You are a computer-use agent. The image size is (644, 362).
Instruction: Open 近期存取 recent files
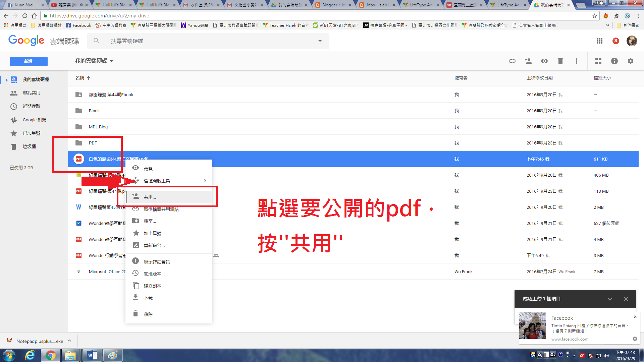[31, 106]
